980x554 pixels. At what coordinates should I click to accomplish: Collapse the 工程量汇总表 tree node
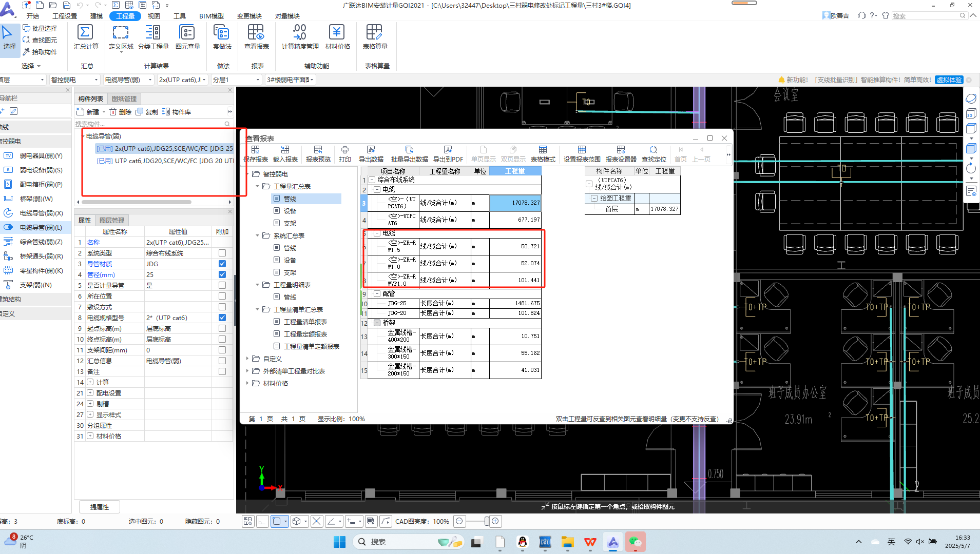(258, 186)
